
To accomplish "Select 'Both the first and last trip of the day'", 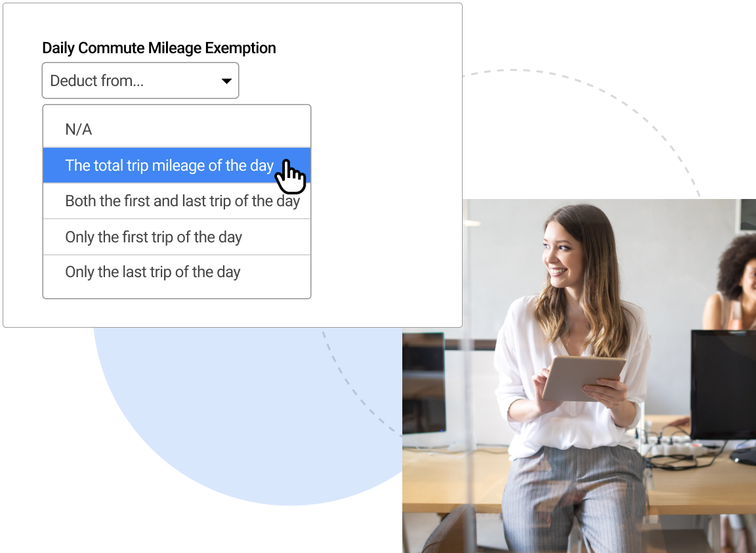I will (x=177, y=201).
